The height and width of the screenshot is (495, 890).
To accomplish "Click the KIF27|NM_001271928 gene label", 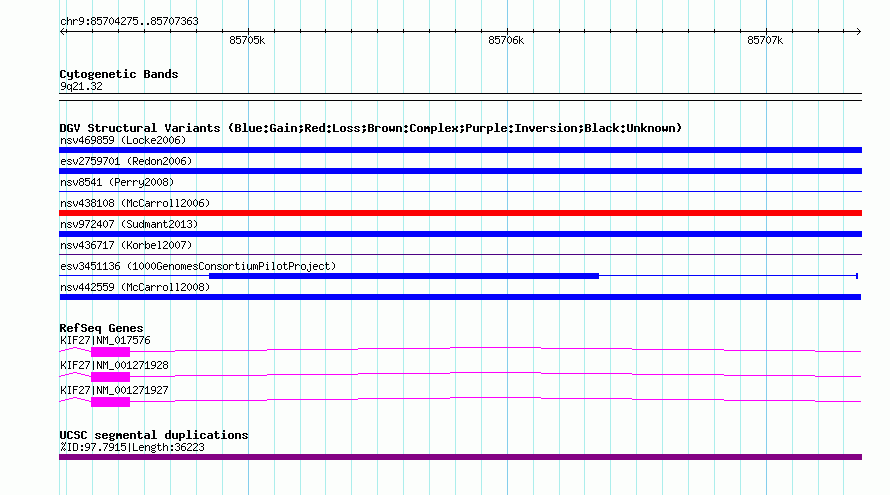I will [x=114, y=366].
